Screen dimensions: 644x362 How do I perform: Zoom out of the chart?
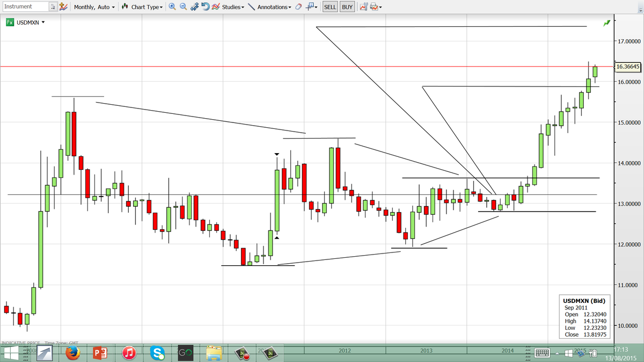(183, 7)
